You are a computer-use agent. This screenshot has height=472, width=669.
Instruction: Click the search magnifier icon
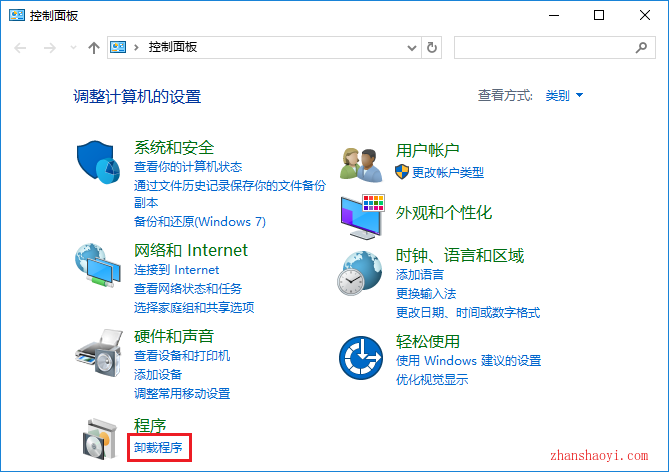pos(641,47)
